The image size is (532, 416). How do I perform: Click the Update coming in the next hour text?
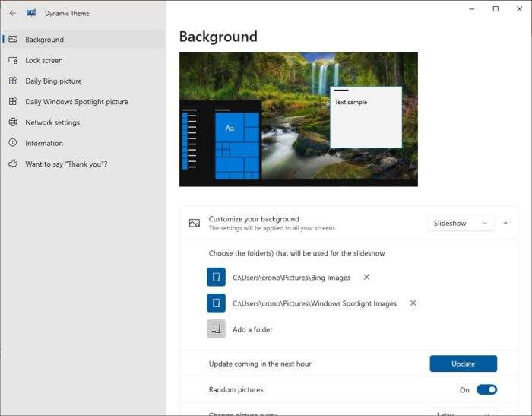tap(260, 364)
